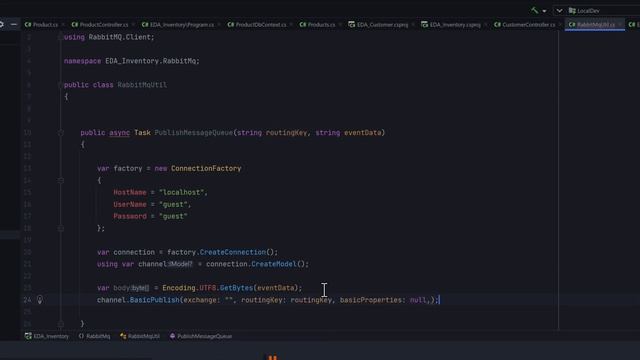This screenshot has height=360, width=640.
Task: Click the orange pause icon at the bottom
Action: point(273,358)
